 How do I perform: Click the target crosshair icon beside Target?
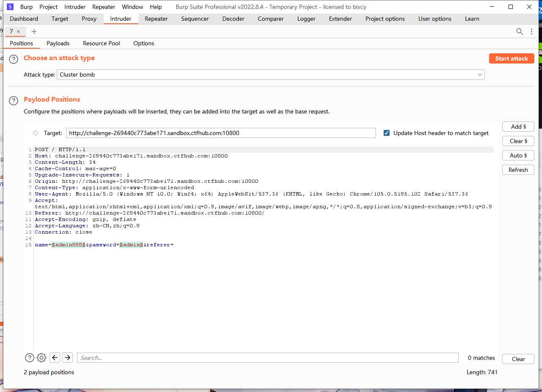(x=36, y=133)
